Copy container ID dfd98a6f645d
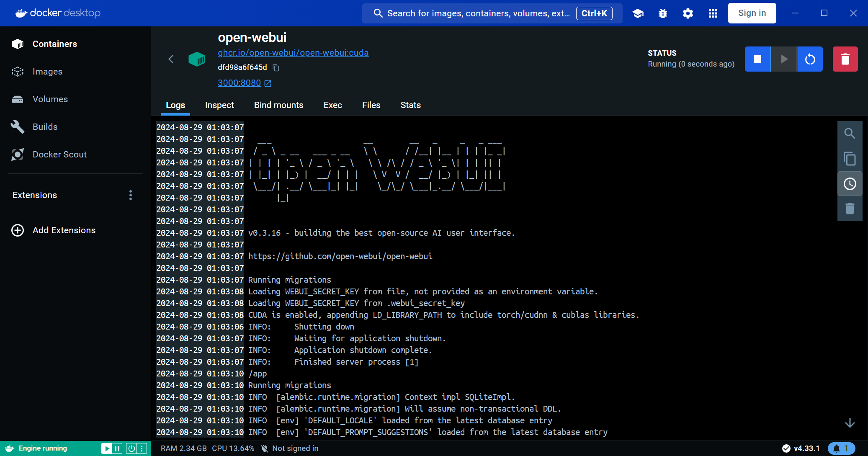 [276, 68]
